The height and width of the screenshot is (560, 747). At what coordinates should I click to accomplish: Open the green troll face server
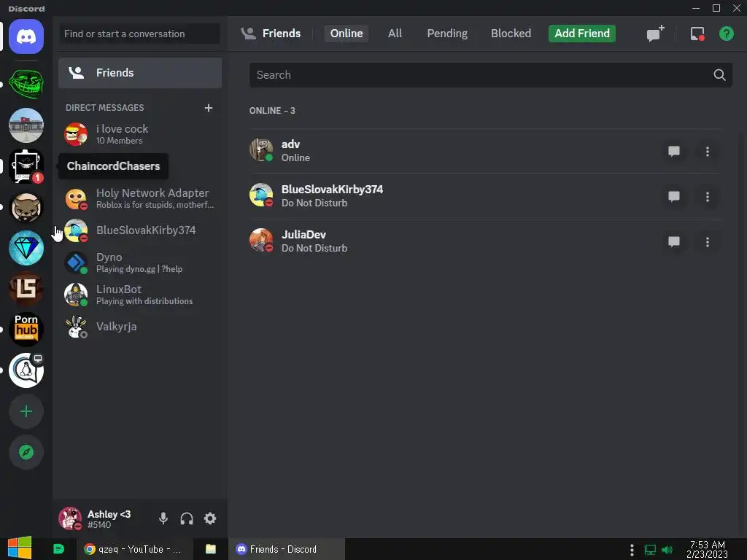click(26, 85)
